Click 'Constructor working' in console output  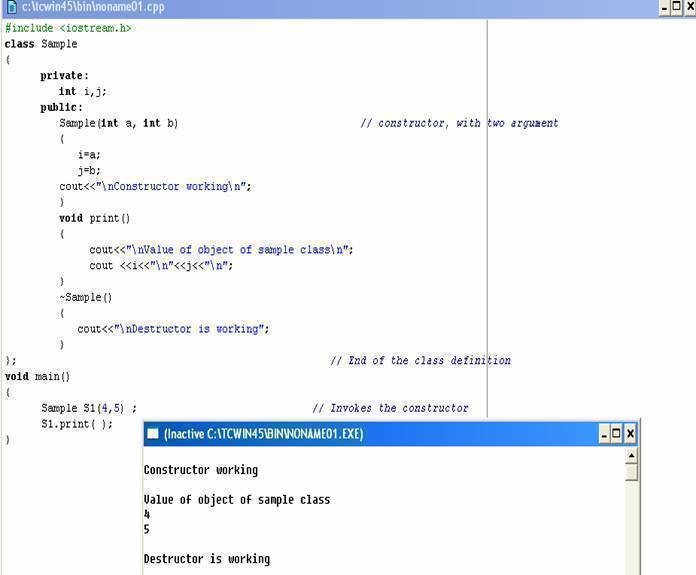(201, 470)
